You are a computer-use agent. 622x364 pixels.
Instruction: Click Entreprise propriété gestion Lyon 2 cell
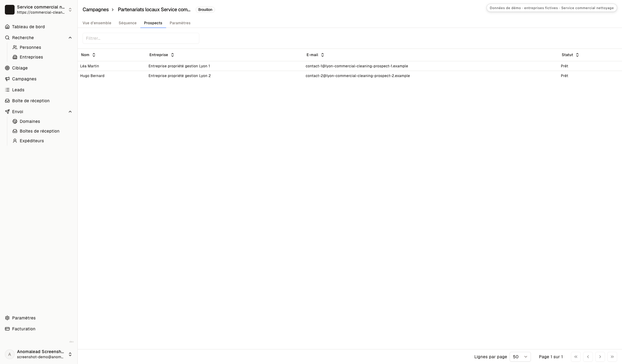(179, 76)
